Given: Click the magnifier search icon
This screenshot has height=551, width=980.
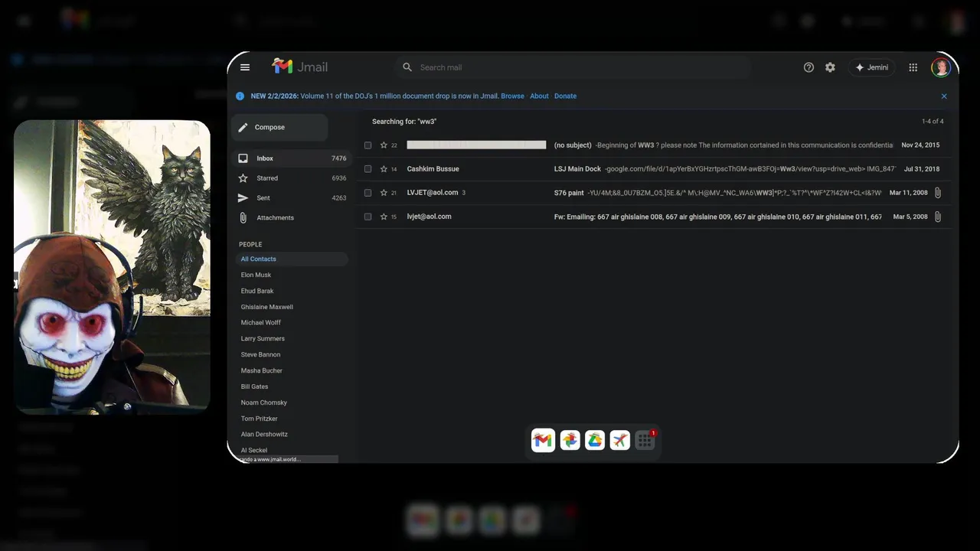Looking at the screenshot, I should point(407,67).
